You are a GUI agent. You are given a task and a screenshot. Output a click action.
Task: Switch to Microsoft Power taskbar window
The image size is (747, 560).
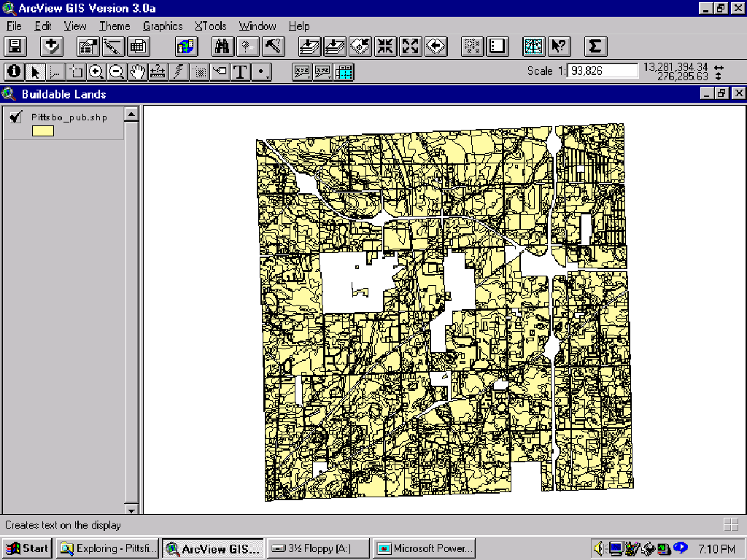(425, 548)
